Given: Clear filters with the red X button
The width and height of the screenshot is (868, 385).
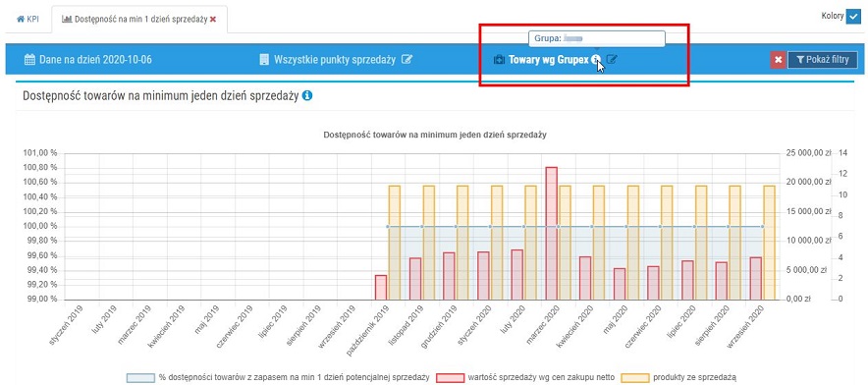Looking at the screenshot, I should (778, 60).
